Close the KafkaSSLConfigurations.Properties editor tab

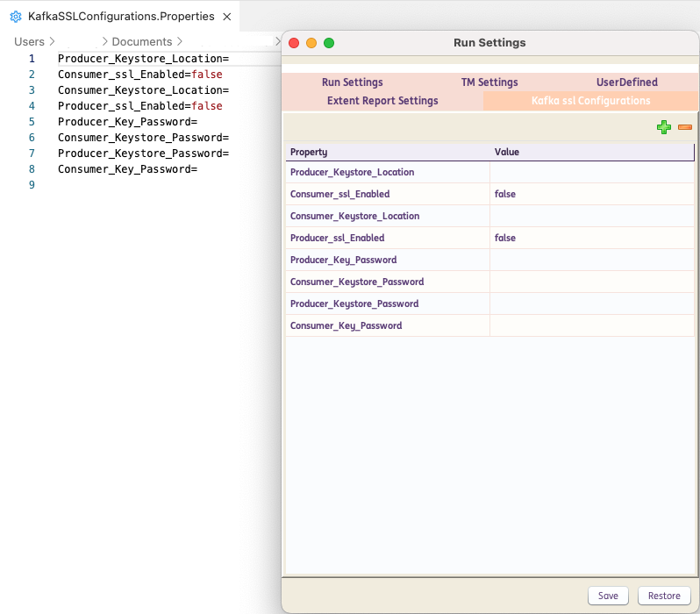tap(227, 17)
